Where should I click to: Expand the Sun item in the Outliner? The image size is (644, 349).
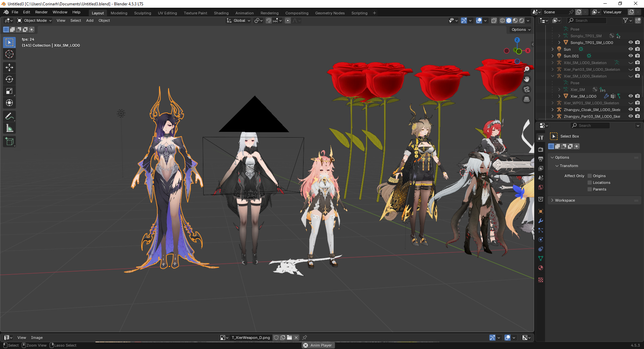pyautogui.click(x=552, y=49)
